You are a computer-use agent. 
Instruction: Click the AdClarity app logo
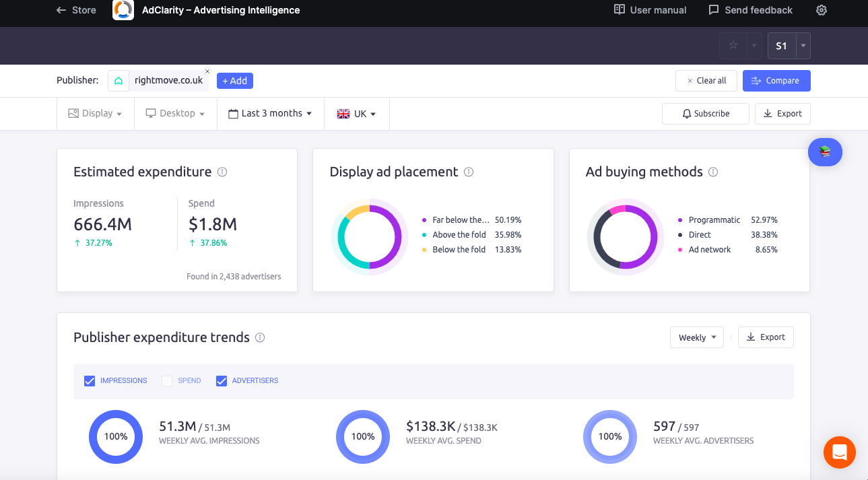pyautogui.click(x=123, y=10)
